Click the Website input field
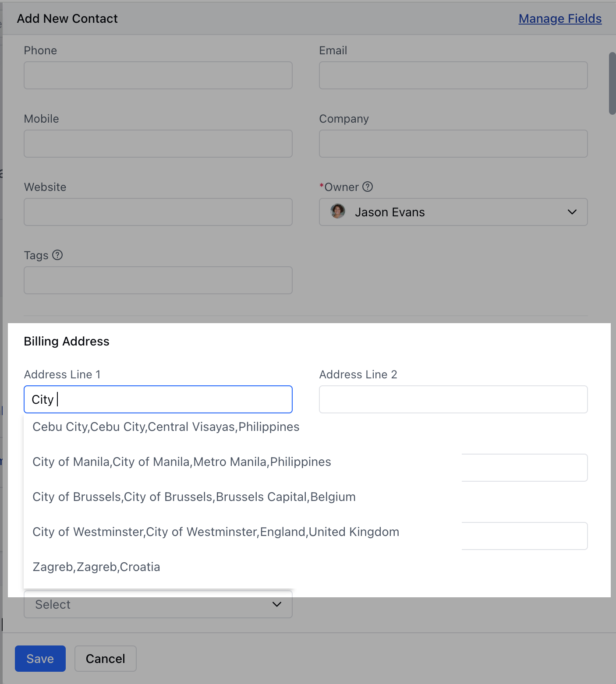This screenshot has height=684, width=616. (x=158, y=212)
